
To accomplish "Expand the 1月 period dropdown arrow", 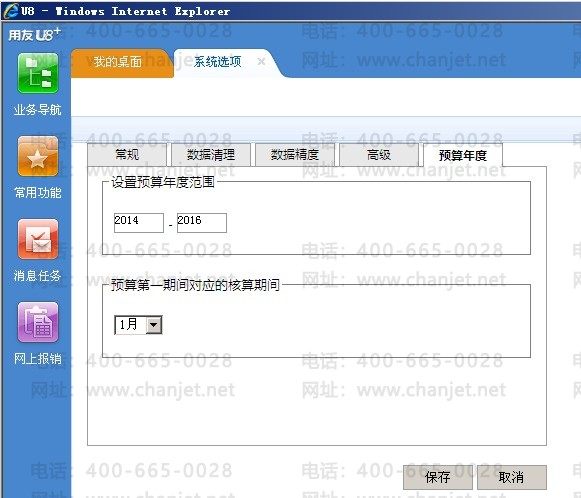I will (153, 325).
